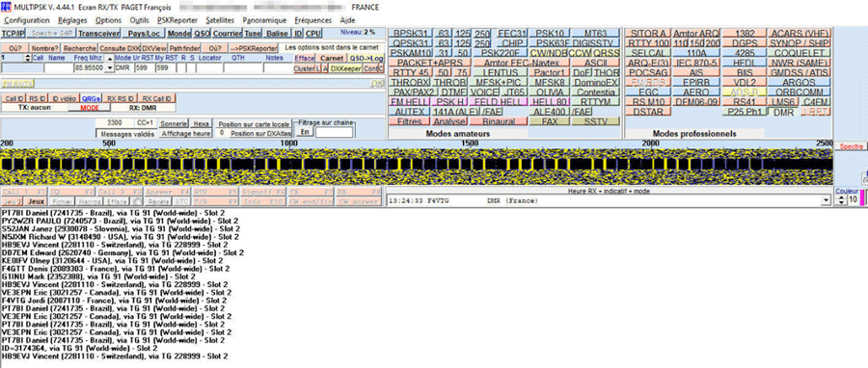Select the PACKET+APRS mode
The image size is (868, 368).
tap(429, 63)
